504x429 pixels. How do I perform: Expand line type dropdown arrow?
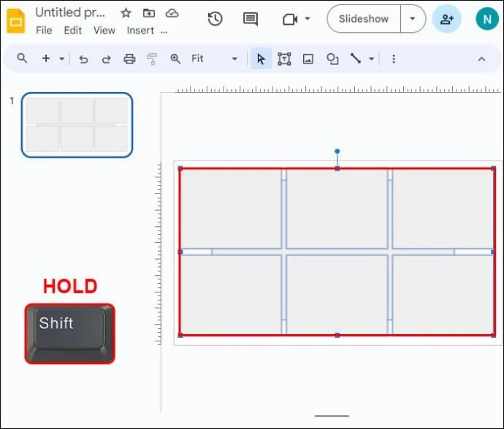(x=372, y=59)
